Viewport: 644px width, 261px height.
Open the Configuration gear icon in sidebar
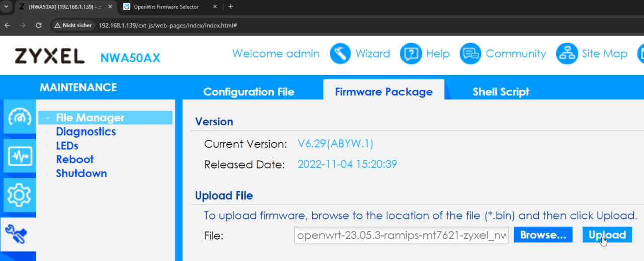[19, 194]
